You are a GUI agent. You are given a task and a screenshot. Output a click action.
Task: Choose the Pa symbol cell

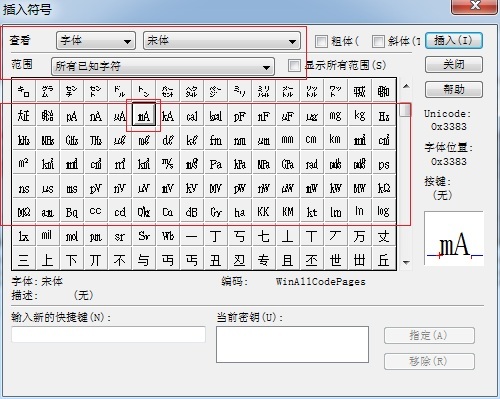pyautogui.click(x=216, y=164)
